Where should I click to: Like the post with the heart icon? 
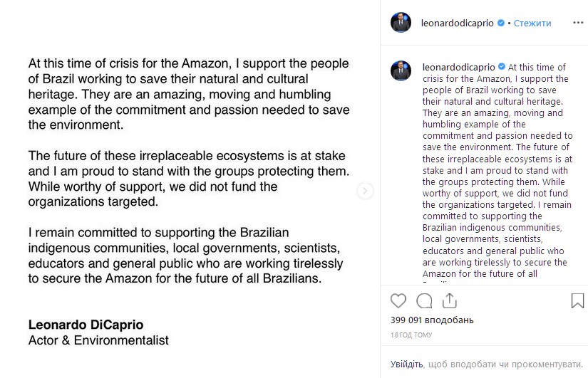[x=399, y=300]
